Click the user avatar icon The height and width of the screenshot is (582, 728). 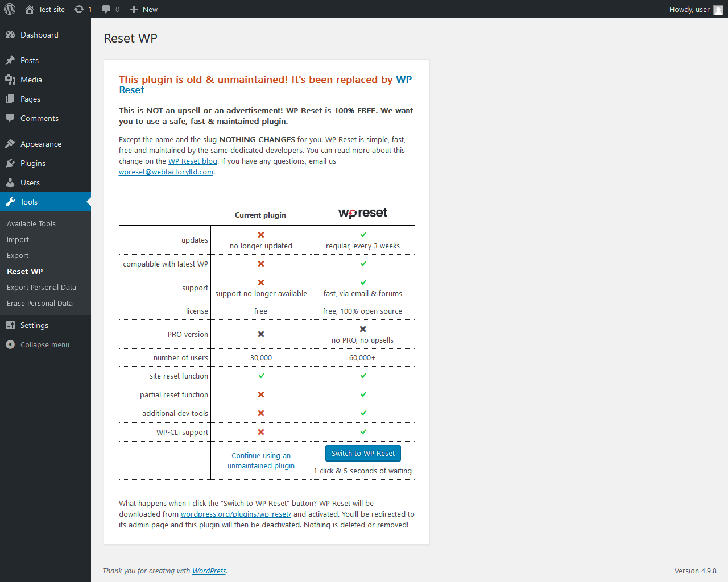[718, 10]
